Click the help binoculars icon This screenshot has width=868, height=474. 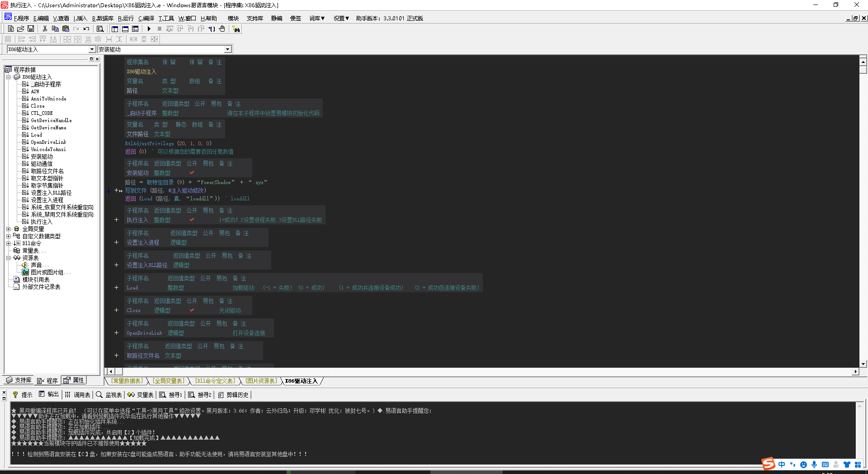click(236, 28)
